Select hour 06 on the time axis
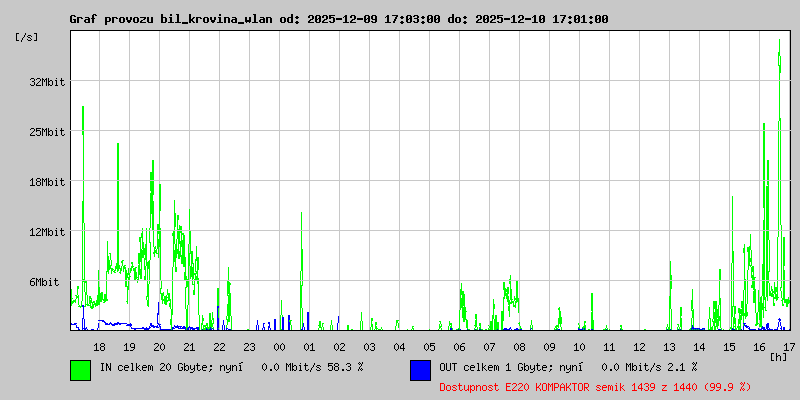The height and width of the screenshot is (400, 800). [x=459, y=346]
